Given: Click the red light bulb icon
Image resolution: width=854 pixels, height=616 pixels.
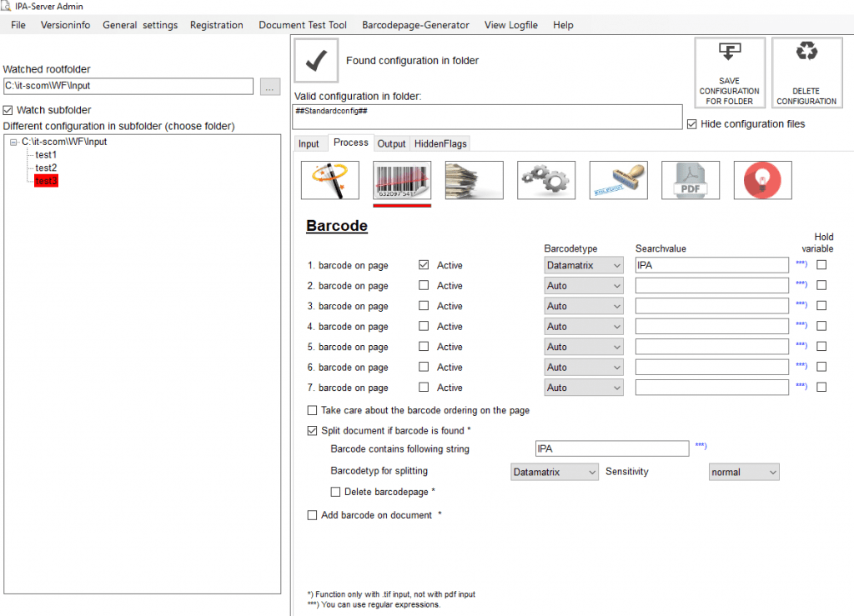Looking at the screenshot, I should point(762,180).
